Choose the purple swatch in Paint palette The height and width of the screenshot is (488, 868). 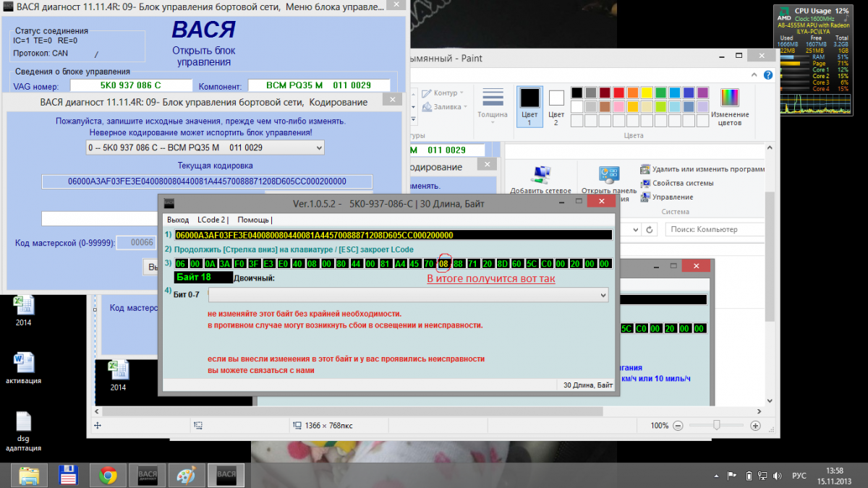(702, 93)
